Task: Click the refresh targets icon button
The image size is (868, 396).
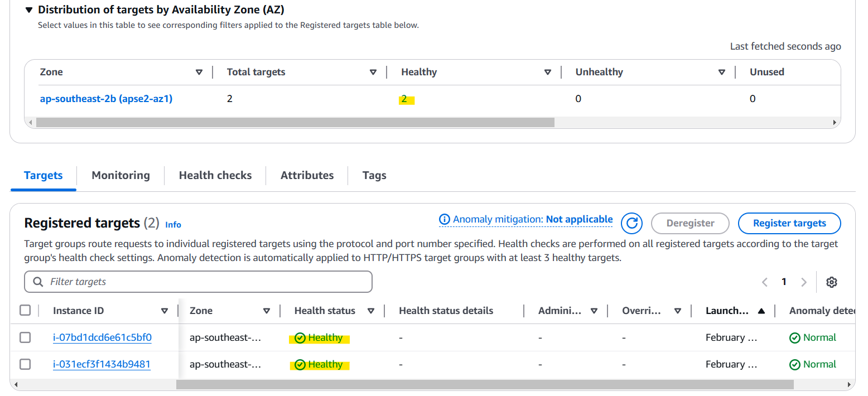Action: [x=631, y=223]
